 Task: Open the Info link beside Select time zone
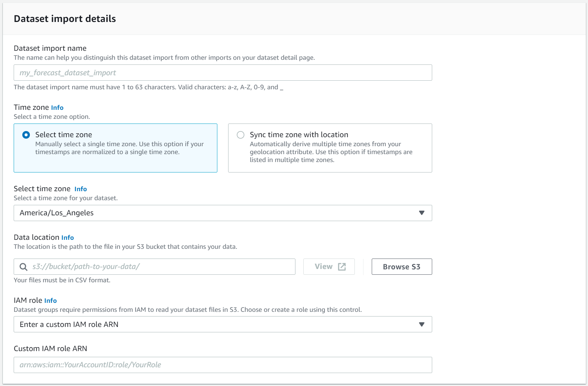[80, 189]
